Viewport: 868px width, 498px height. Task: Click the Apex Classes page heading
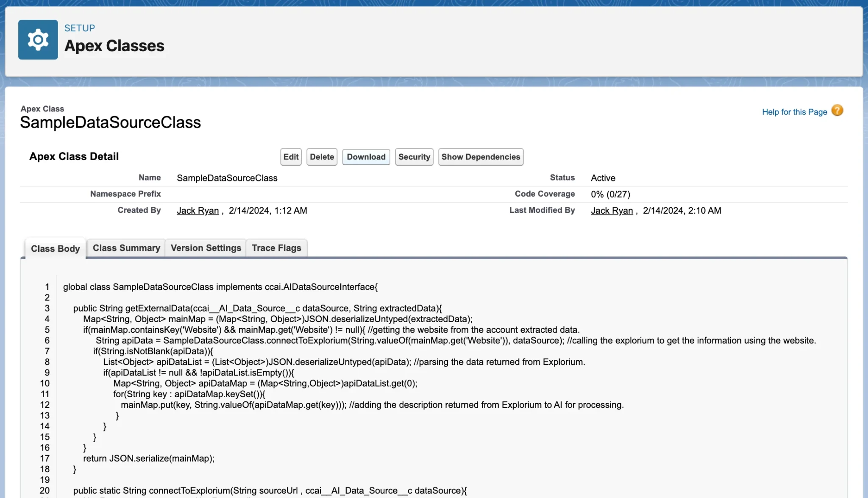114,46
